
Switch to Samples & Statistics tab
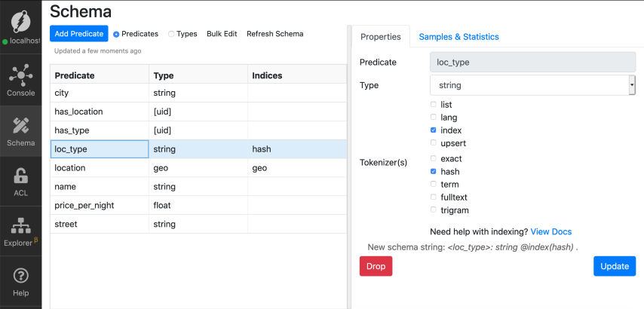pos(458,37)
